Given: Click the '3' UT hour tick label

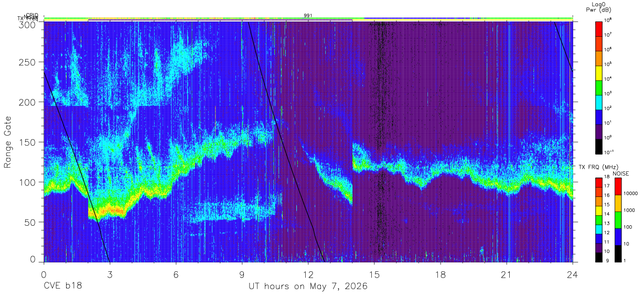Looking at the screenshot, I should 110,273.
